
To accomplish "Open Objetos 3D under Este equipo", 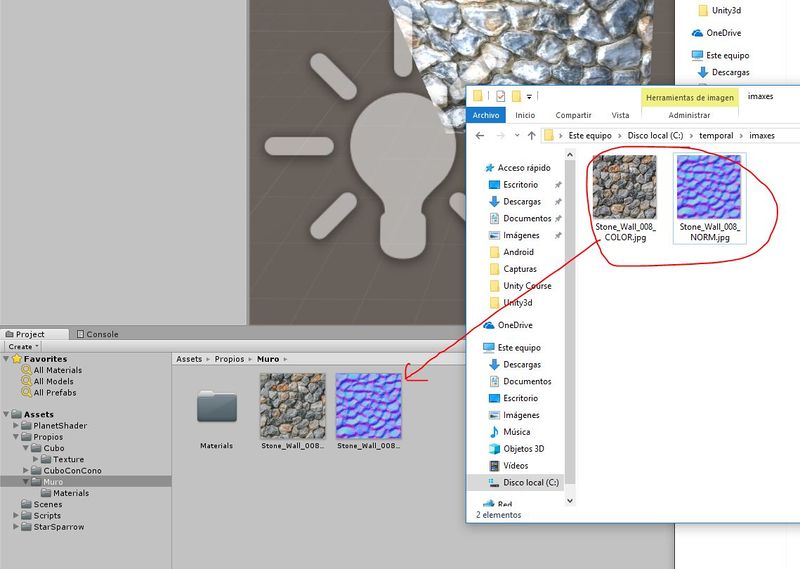I will (523, 449).
